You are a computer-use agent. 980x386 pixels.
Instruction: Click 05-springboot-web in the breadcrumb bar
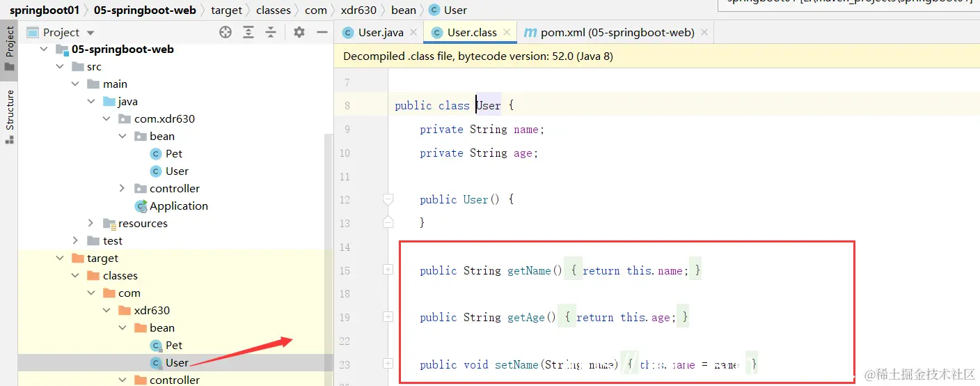pos(145,10)
